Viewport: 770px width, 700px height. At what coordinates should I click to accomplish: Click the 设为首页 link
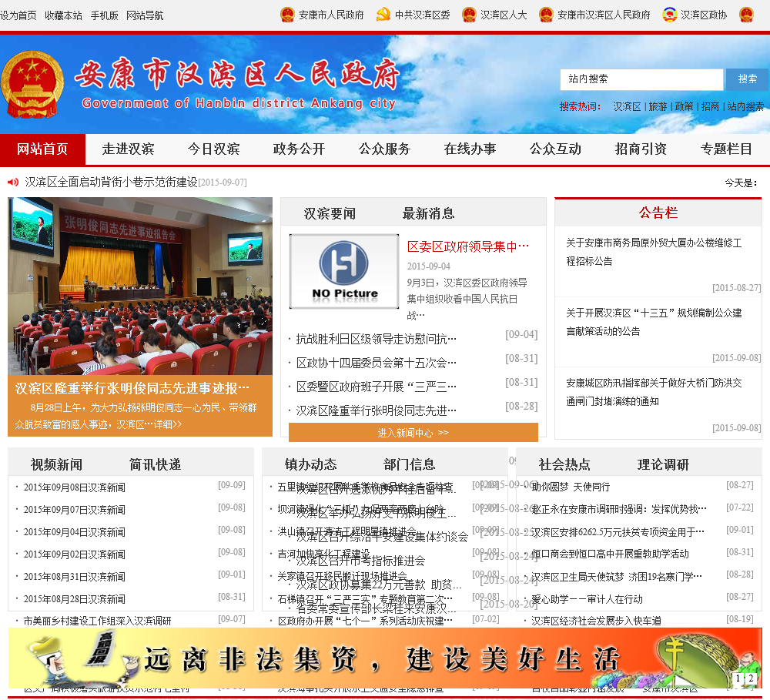18,15
